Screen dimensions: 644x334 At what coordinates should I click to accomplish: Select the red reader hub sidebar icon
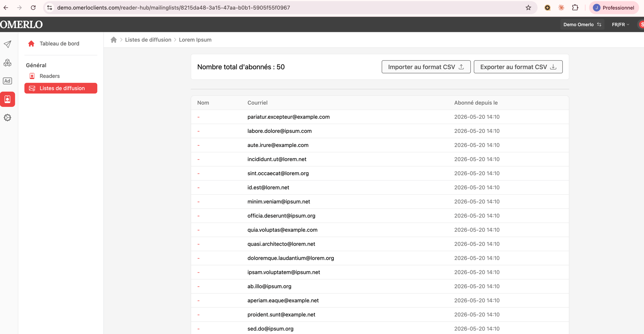point(7,99)
